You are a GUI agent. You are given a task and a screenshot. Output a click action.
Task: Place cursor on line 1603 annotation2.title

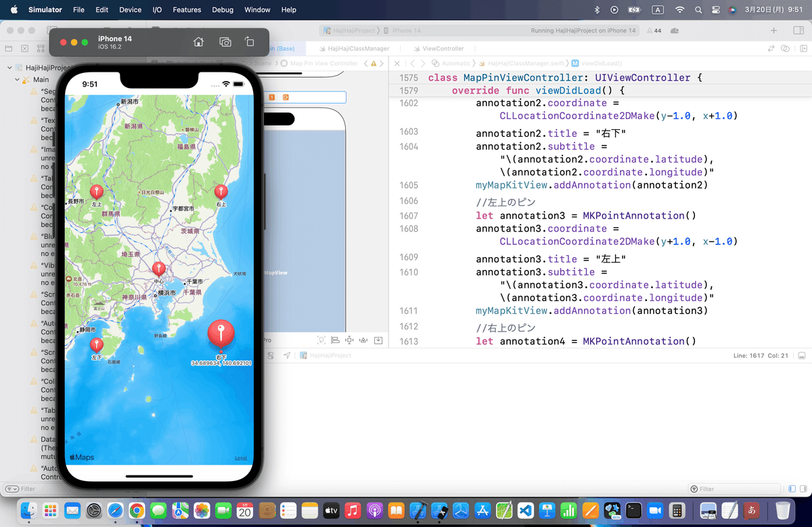(x=550, y=133)
